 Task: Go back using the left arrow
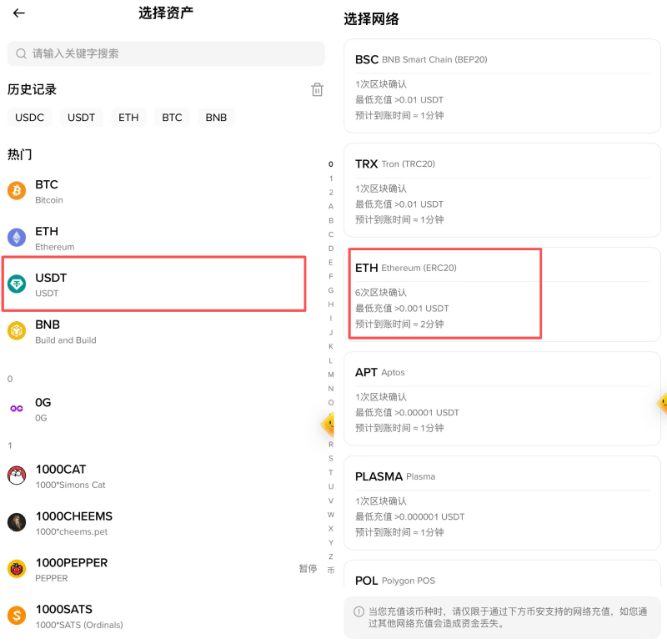18,13
